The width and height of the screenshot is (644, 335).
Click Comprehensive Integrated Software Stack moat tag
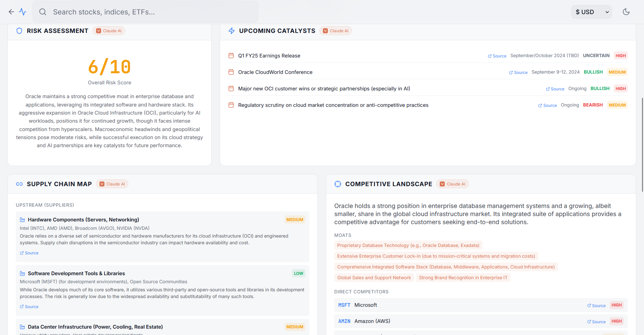click(446, 267)
